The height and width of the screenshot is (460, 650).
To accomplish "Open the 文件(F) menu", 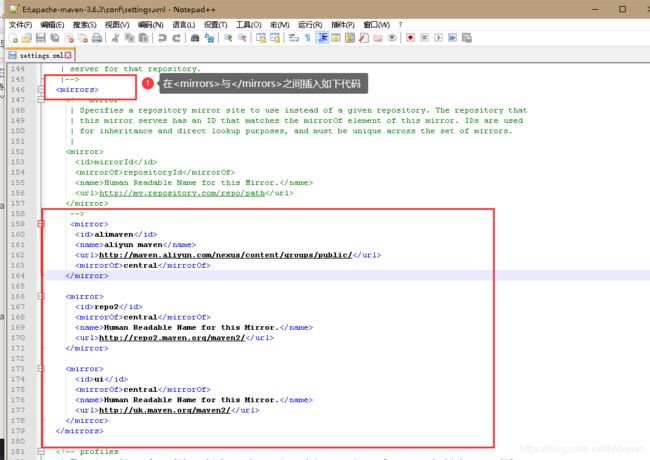I will pyautogui.click(x=20, y=25).
